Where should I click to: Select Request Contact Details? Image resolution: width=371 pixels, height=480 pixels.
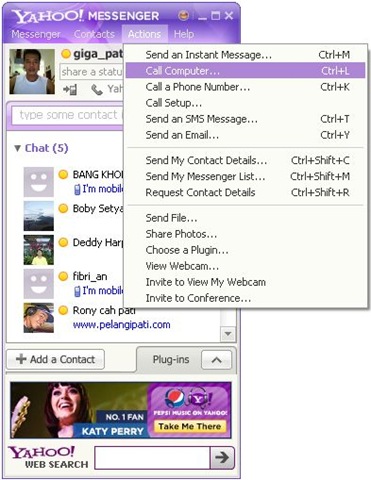245,192
